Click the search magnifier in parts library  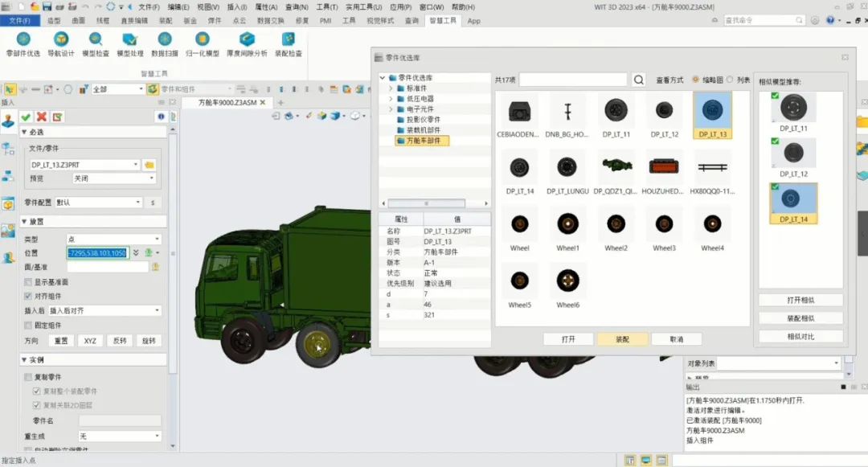(x=638, y=80)
